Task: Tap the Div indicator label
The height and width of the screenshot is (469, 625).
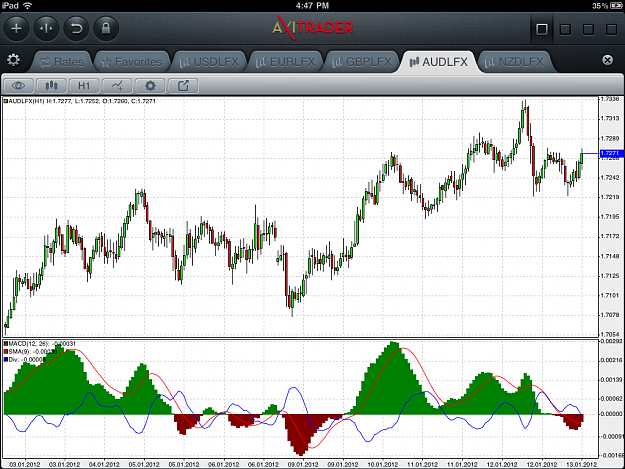Action: point(25,359)
